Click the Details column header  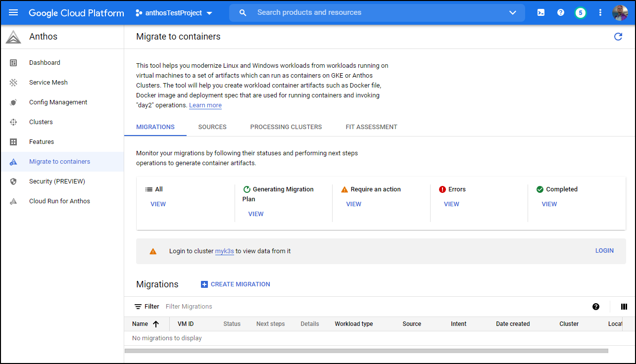coord(310,324)
